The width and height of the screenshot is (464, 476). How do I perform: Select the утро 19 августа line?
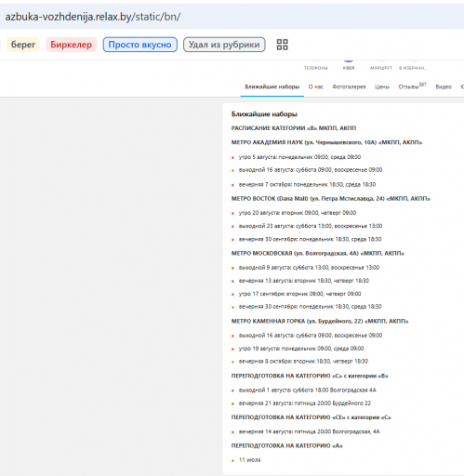301,349
